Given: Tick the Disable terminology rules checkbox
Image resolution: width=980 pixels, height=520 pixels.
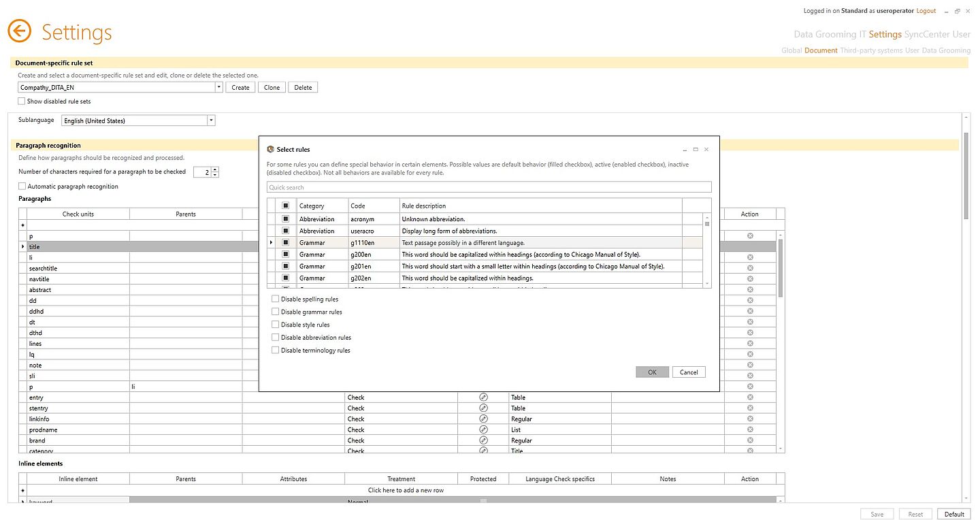Looking at the screenshot, I should pos(276,351).
